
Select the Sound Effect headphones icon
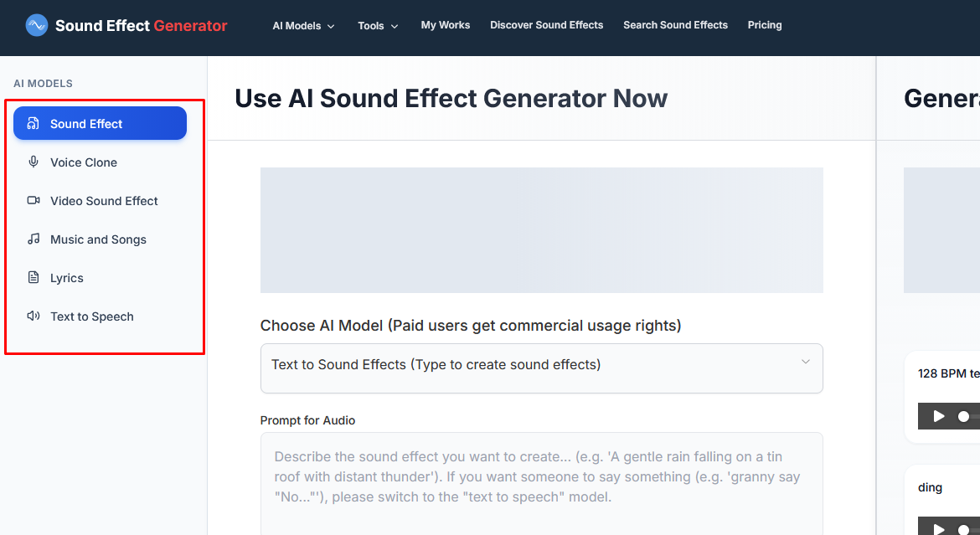(34, 124)
